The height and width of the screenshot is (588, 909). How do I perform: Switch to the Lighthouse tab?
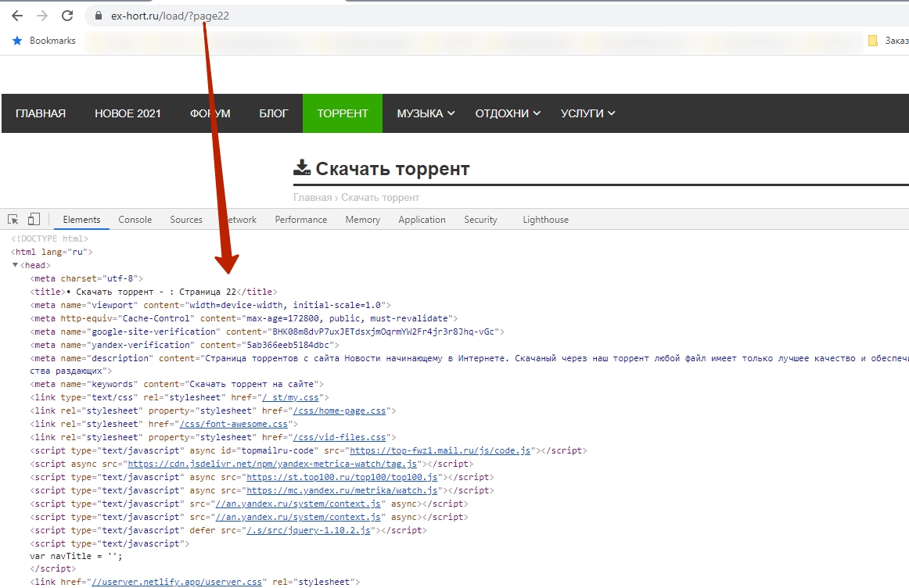point(545,220)
